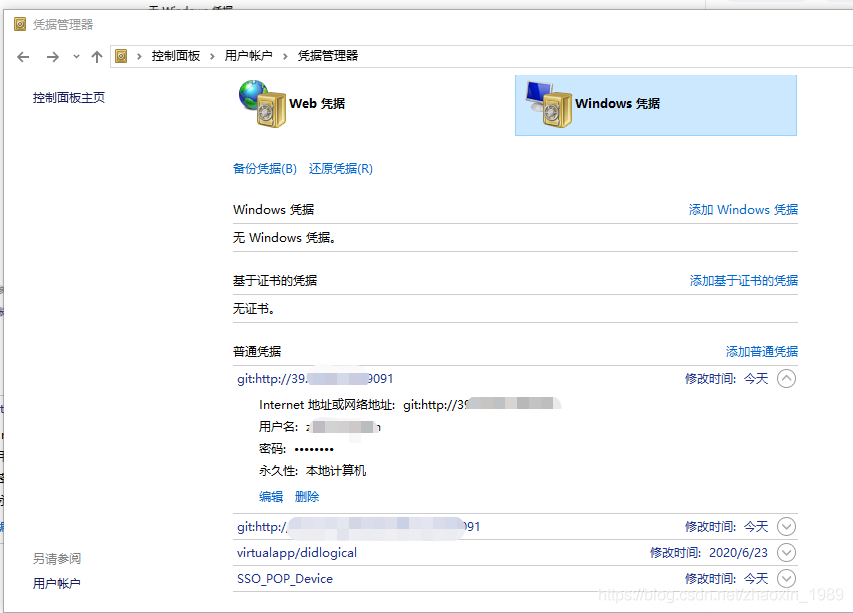Select the Windows 凭据 tab
This screenshot has width=853, height=613.
(x=656, y=106)
